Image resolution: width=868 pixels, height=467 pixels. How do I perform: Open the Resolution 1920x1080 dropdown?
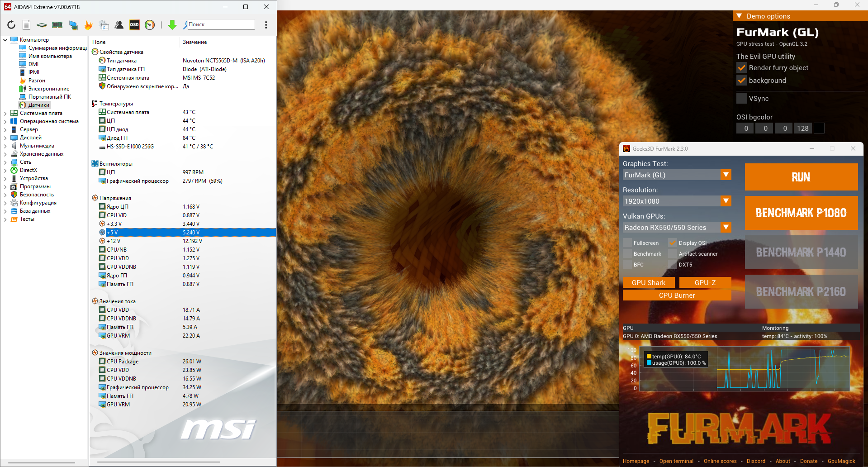pos(677,201)
